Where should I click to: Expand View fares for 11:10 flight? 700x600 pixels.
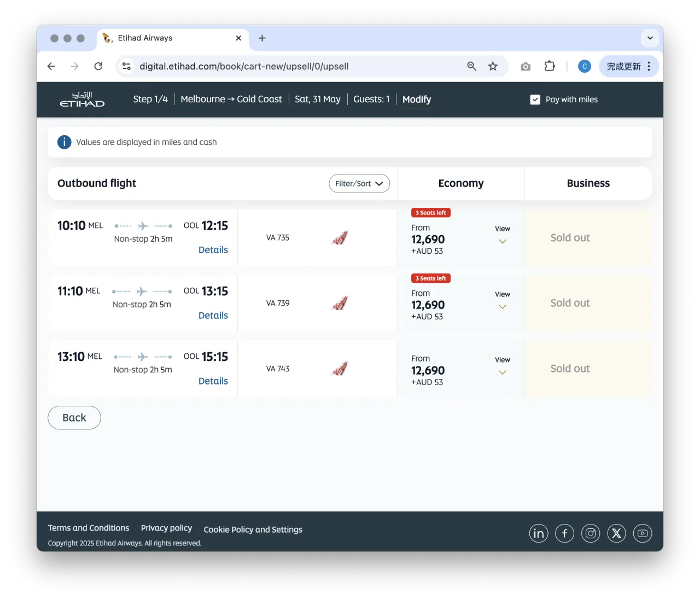click(x=503, y=301)
